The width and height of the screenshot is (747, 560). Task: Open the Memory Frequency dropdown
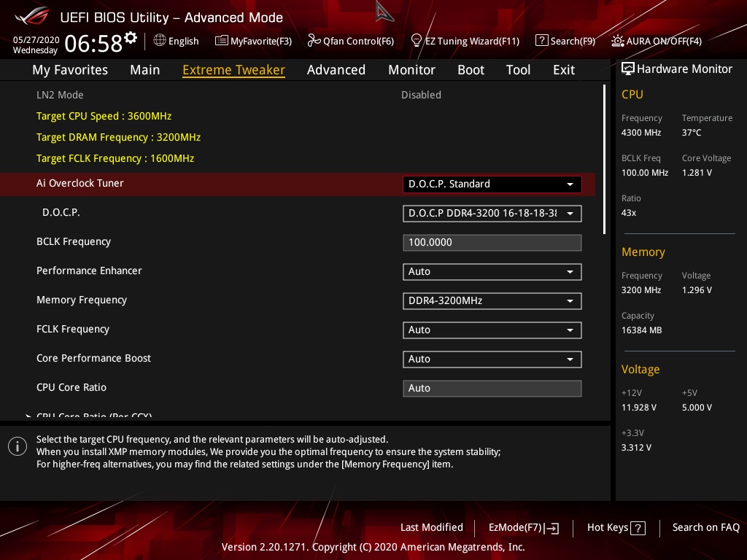pos(492,301)
